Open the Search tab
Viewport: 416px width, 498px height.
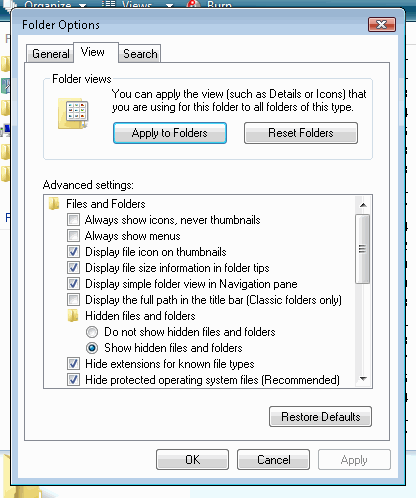140,53
